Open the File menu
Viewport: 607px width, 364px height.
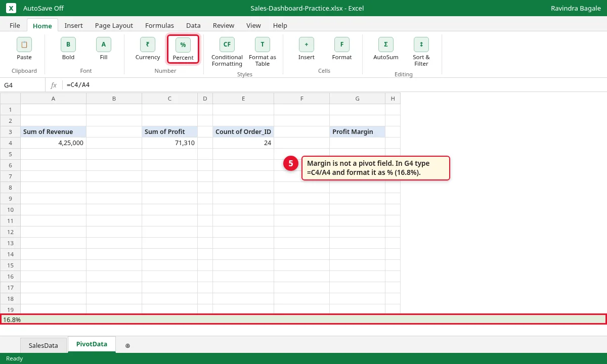coord(15,25)
